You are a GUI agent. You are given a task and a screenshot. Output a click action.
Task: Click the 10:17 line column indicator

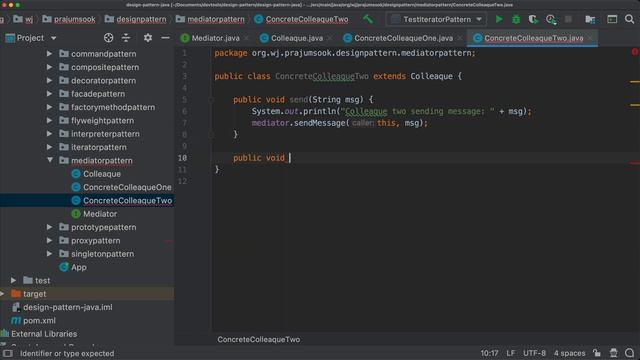[489, 353]
